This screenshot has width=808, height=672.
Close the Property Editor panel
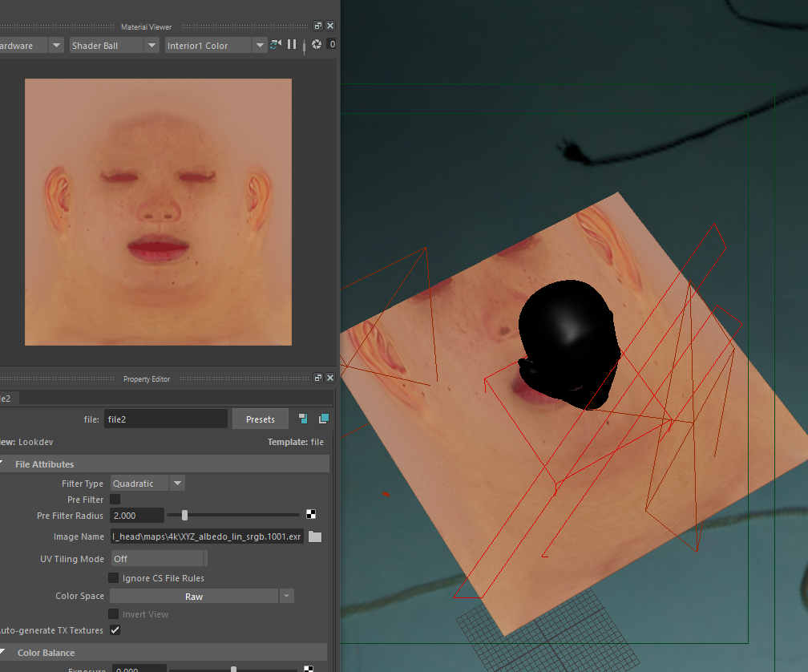click(330, 378)
